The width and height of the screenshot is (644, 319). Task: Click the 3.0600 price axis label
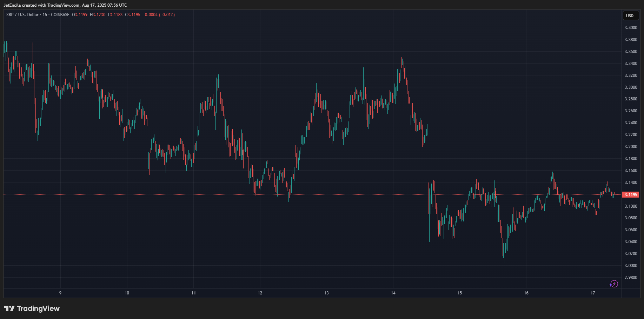631,230
